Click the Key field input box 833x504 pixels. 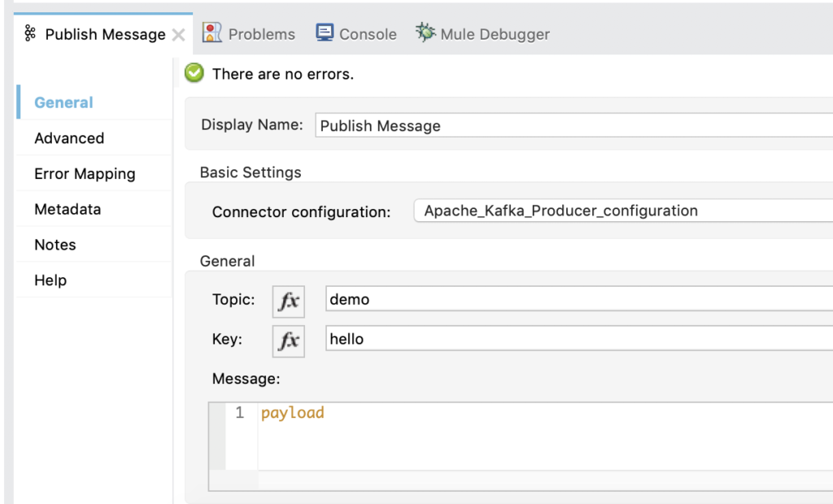click(488, 339)
